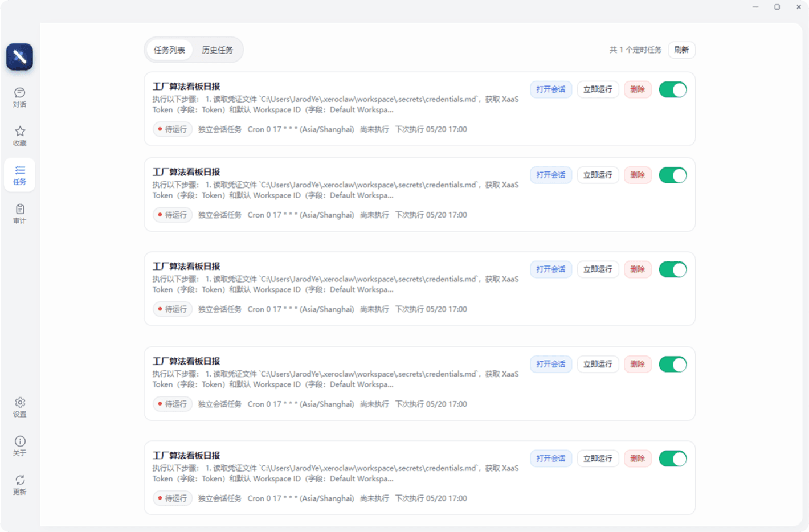
Task: Click 删除 on the fifth task card
Action: [x=638, y=459]
